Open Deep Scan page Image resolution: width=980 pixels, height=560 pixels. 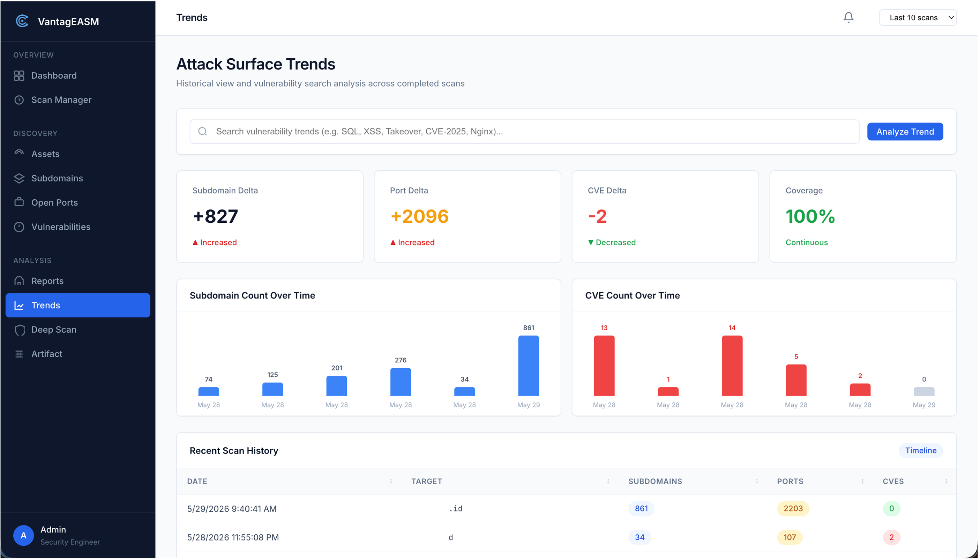pyautogui.click(x=78, y=330)
